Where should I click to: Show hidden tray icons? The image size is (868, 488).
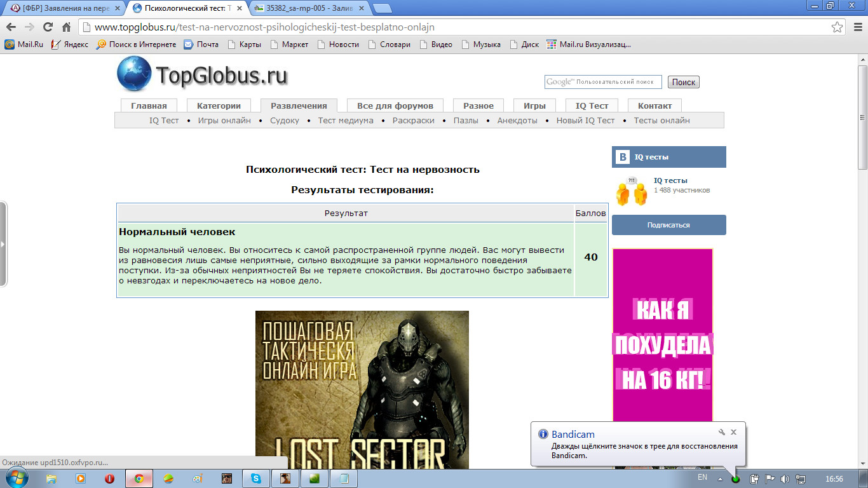point(721,478)
